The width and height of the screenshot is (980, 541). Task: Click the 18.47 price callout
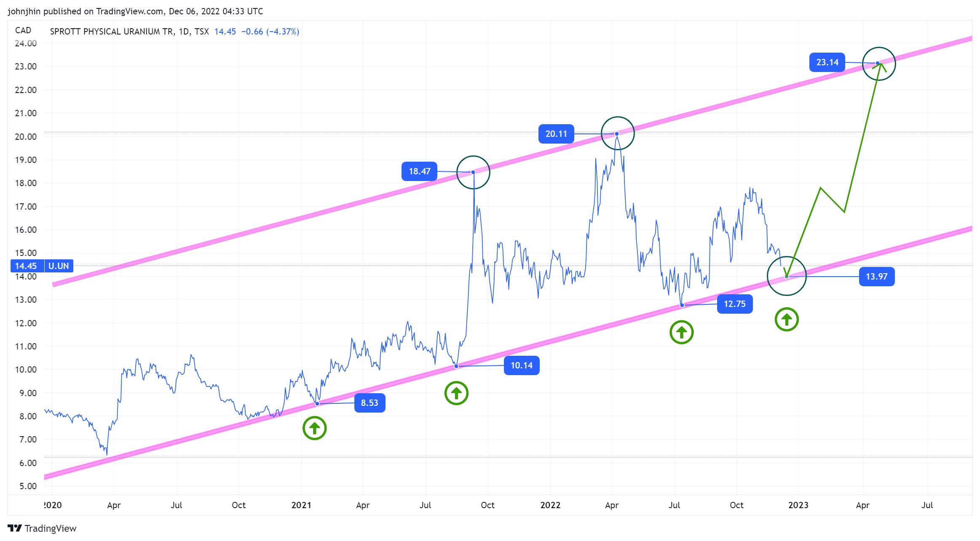(419, 171)
